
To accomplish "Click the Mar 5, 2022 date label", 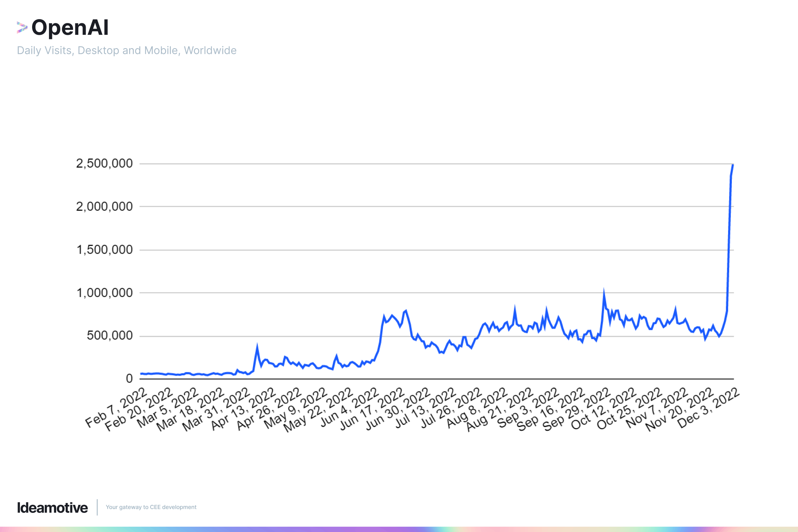I will (x=167, y=407).
